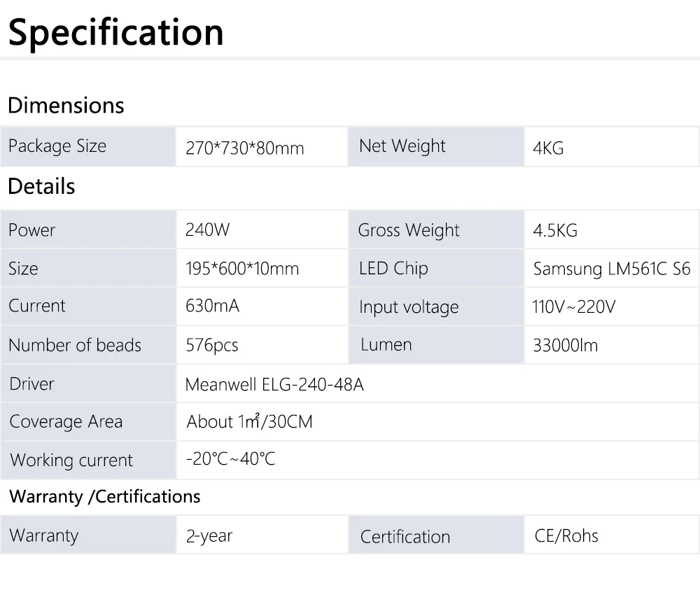Select the Warranty /Certifications section heading
The width and height of the screenshot is (700, 590).
point(105,497)
